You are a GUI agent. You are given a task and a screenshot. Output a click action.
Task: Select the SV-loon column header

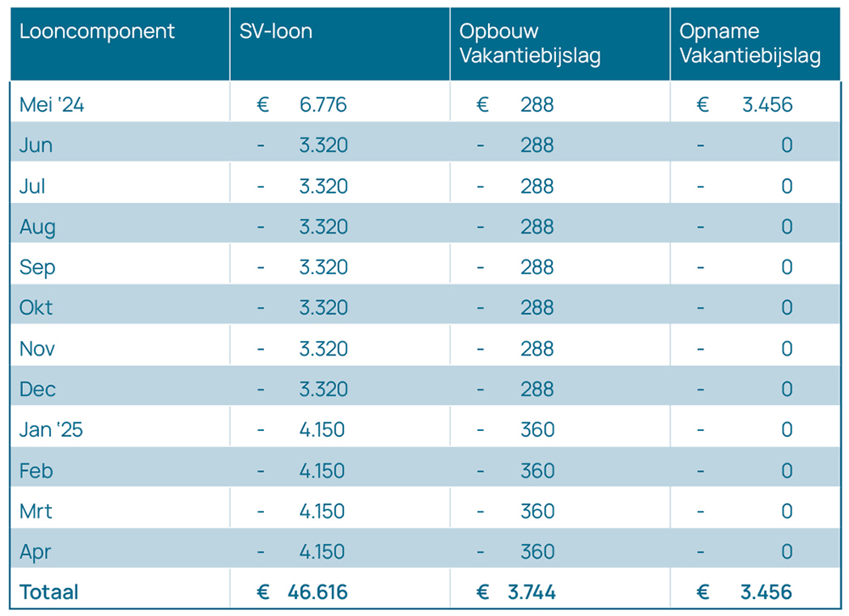coord(276,32)
